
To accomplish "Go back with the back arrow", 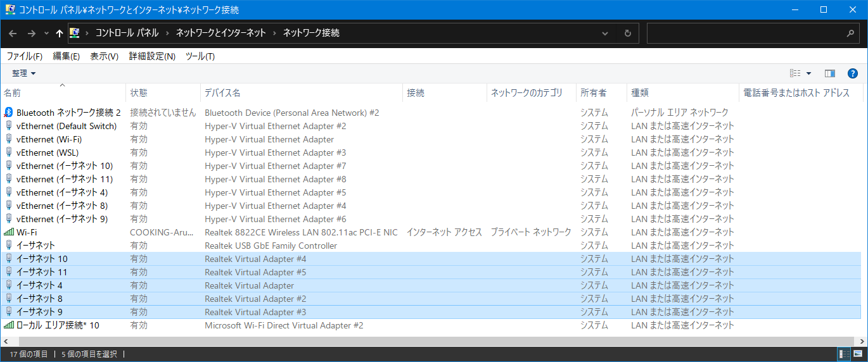I will click(13, 33).
